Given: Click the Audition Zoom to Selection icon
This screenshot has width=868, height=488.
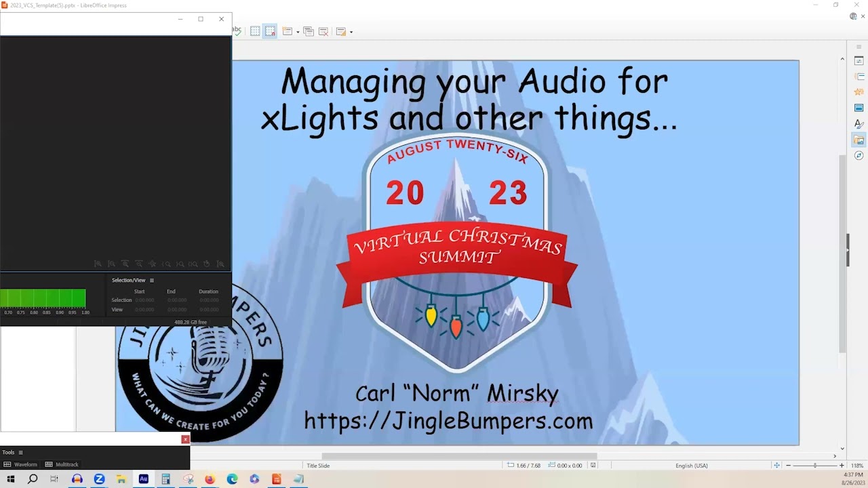Looking at the screenshot, I should tap(193, 264).
